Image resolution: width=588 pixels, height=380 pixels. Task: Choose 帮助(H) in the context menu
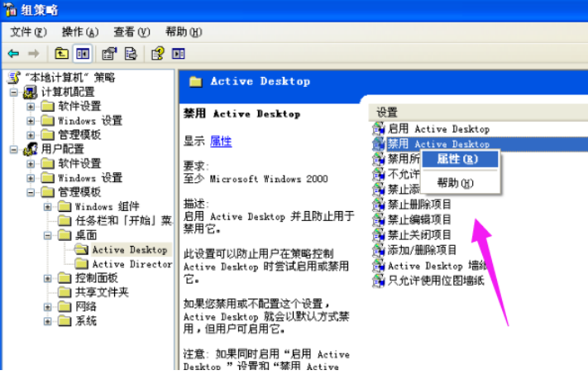pos(455,183)
